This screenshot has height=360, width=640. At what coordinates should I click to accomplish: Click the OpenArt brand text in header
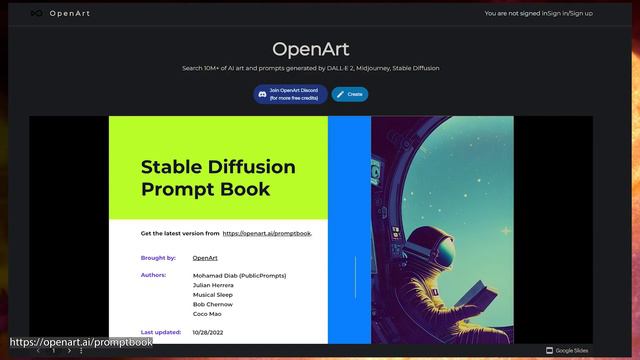(x=70, y=13)
